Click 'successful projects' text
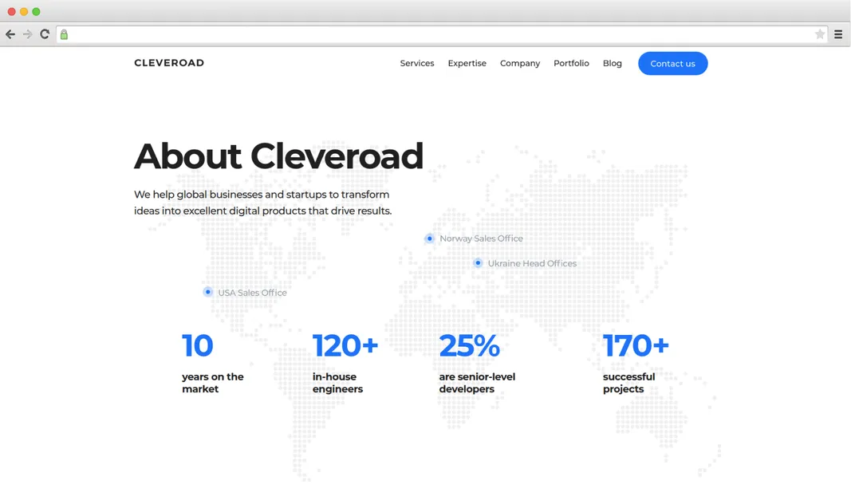Viewport: 851px width, 504px height. [x=629, y=383]
